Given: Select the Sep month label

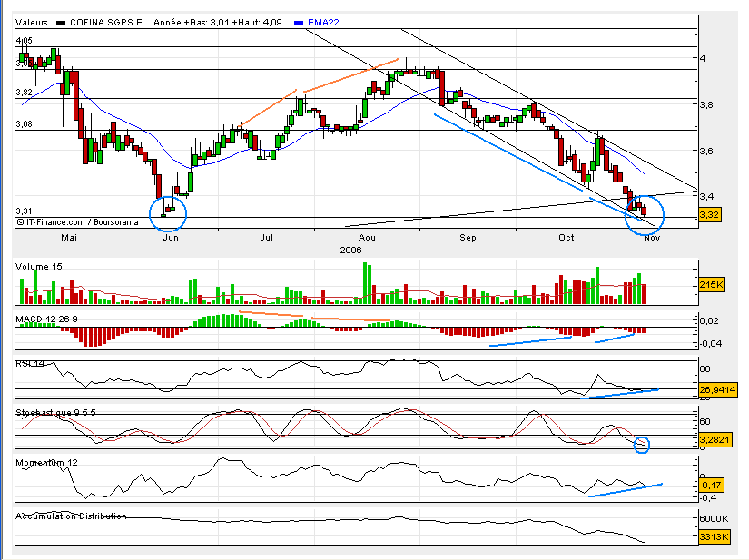Looking at the screenshot, I should (468, 237).
